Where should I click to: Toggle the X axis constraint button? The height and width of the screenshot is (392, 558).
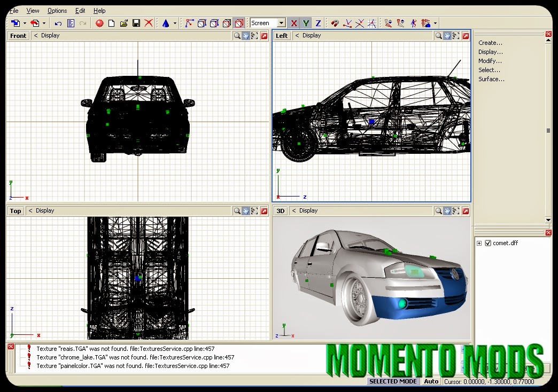click(293, 23)
